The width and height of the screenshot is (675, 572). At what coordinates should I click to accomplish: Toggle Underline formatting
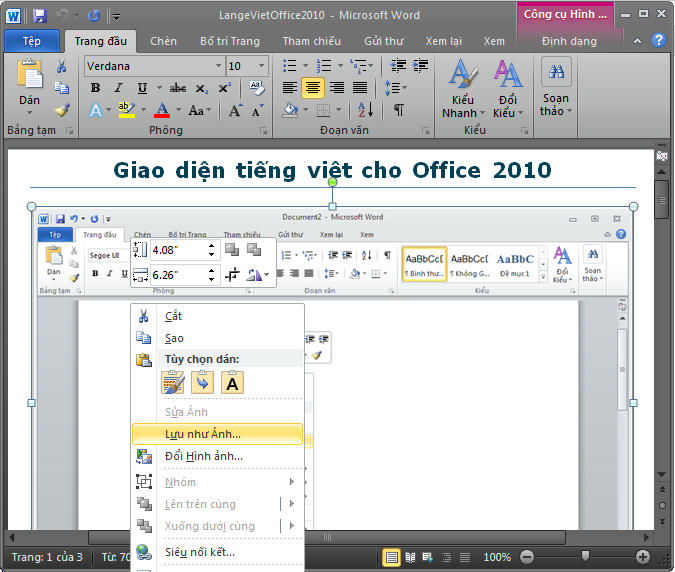[x=142, y=88]
